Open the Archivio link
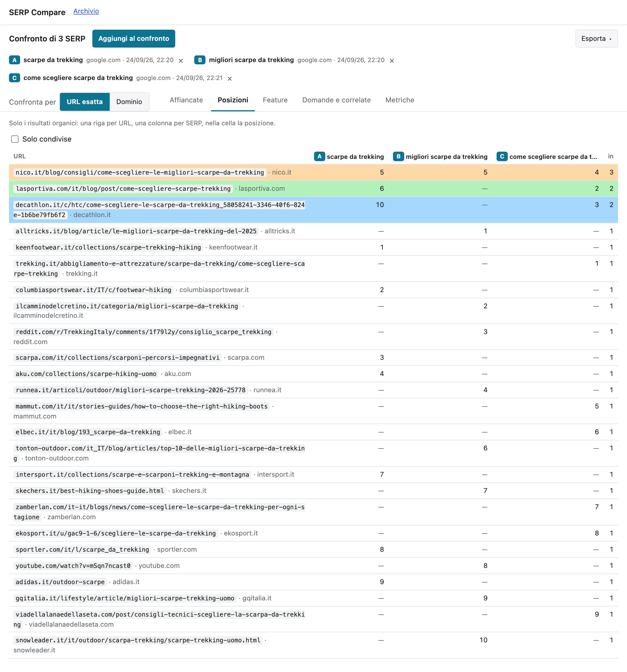Screen dimensions: 627x672 coord(86,11)
